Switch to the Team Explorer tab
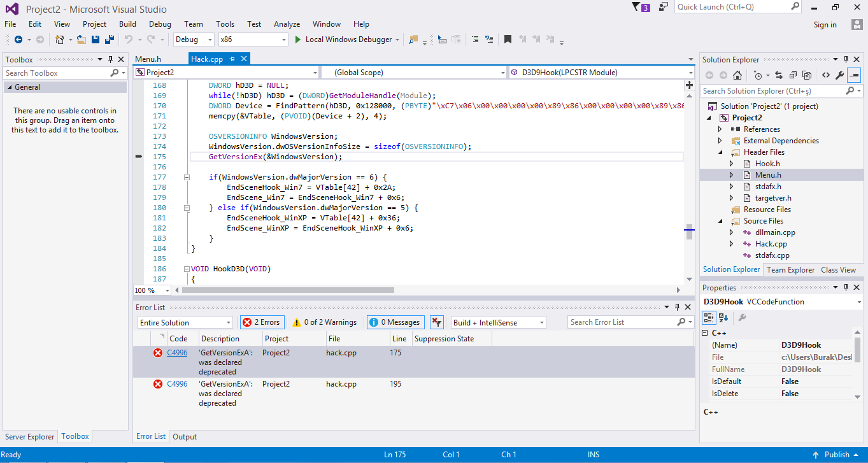The image size is (868, 463). 790,270
